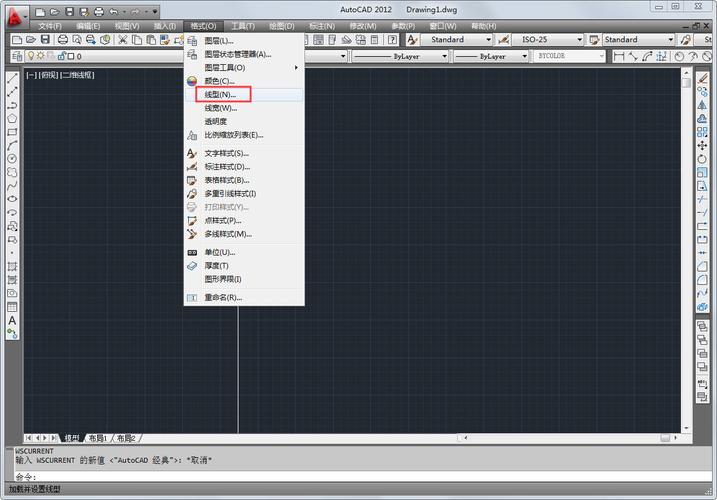Select the Spline draw tool
This screenshot has width=717, height=500.
click(x=12, y=185)
